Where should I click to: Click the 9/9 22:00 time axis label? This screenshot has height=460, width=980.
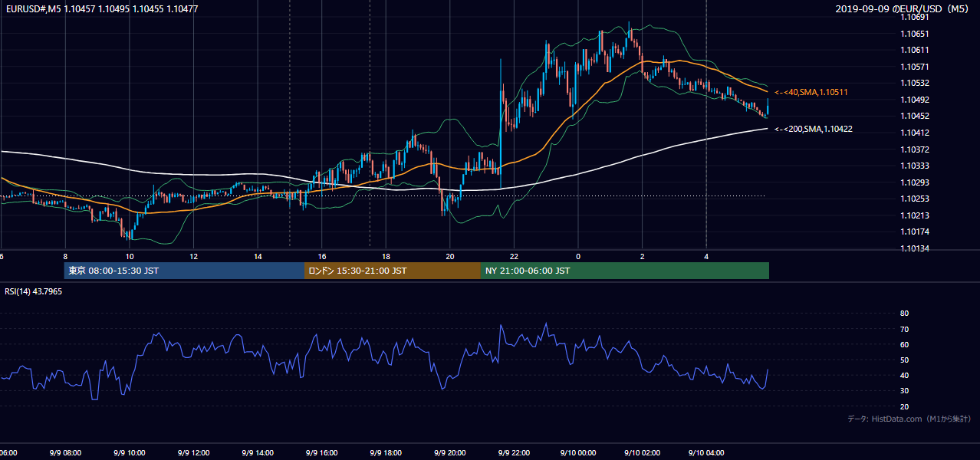tap(514, 453)
